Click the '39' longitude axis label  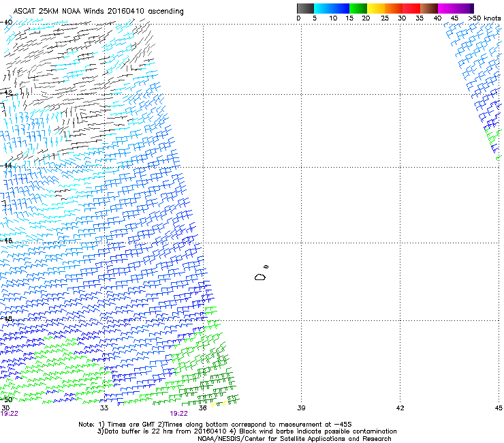coord(301,408)
